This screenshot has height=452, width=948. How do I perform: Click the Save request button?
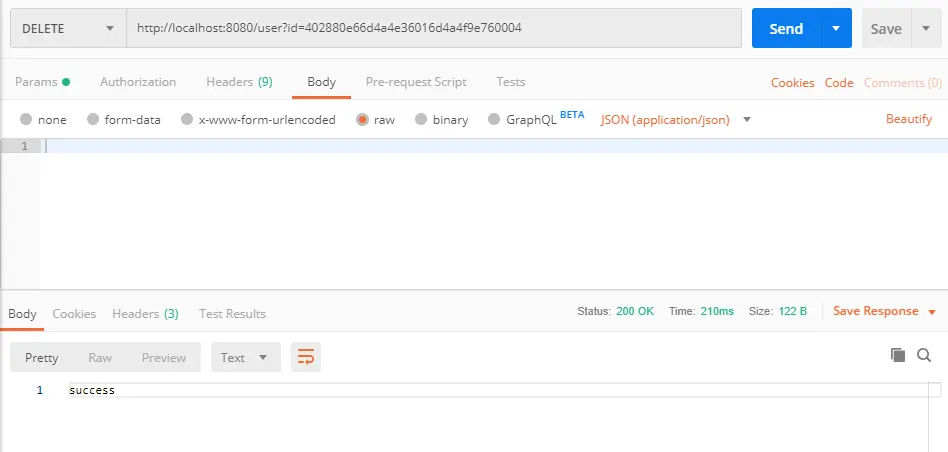point(886,28)
